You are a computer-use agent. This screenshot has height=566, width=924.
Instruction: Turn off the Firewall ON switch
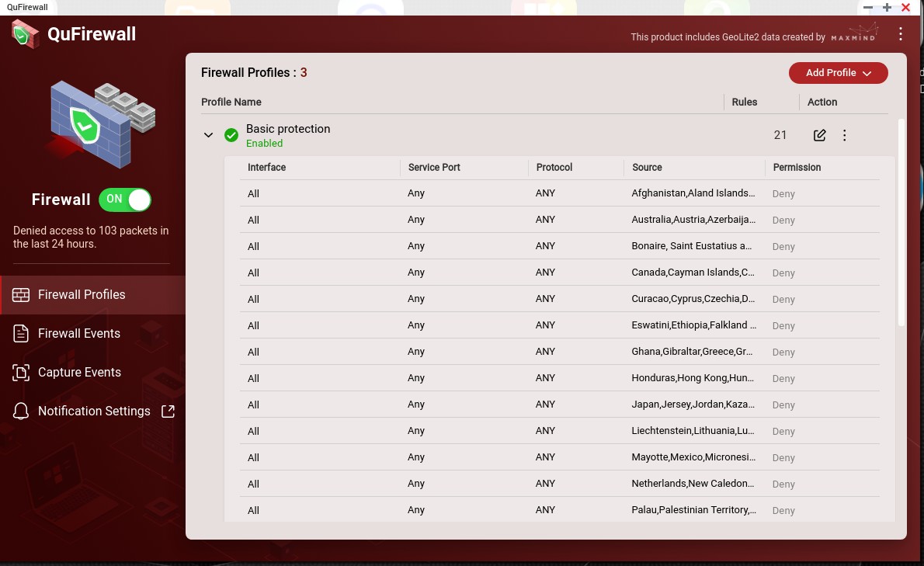pyautogui.click(x=125, y=200)
